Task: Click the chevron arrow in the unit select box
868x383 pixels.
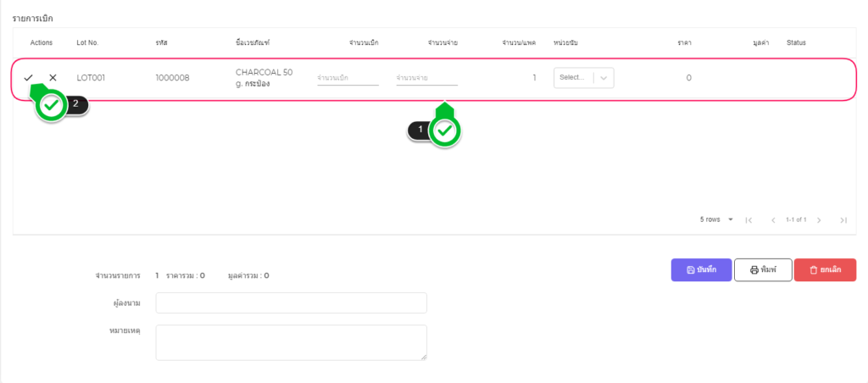Action: (x=604, y=77)
